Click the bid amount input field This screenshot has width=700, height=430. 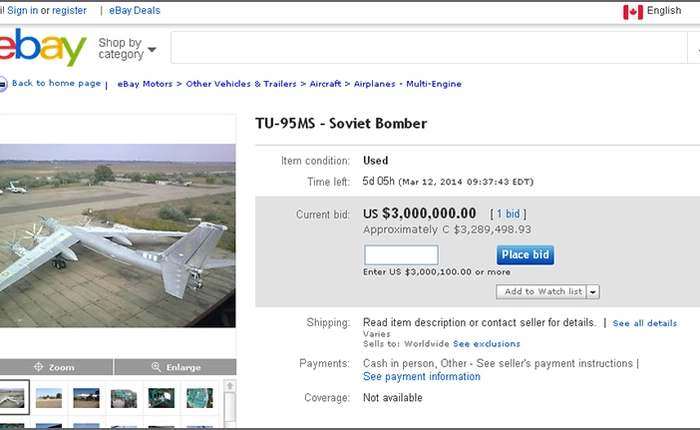coord(401,255)
